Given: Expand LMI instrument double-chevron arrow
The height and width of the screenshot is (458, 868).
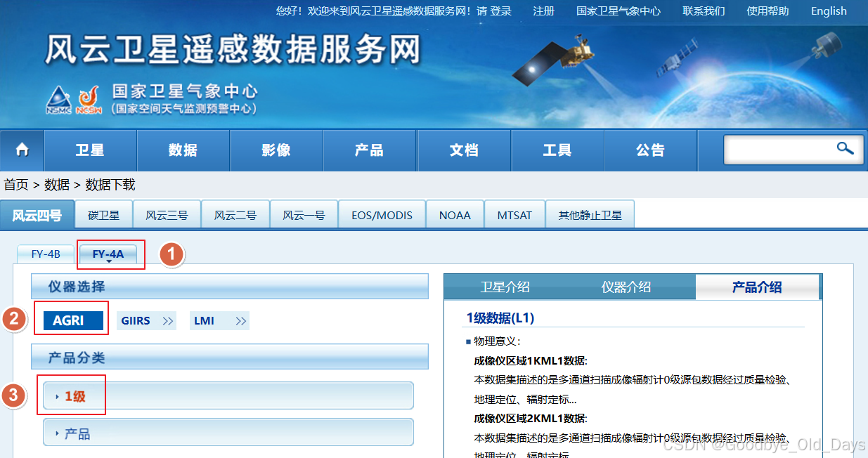Looking at the screenshot, I should point(241,321).
